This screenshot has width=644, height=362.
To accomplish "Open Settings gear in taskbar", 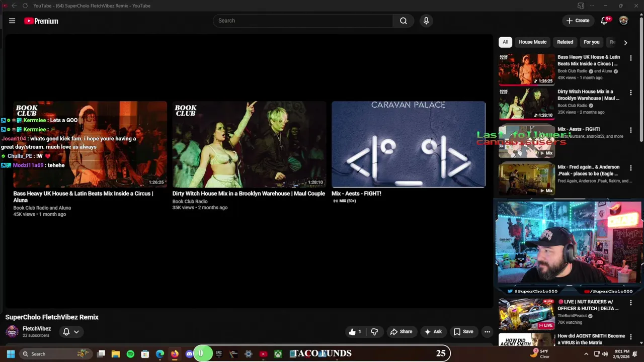I will (248, 354).
